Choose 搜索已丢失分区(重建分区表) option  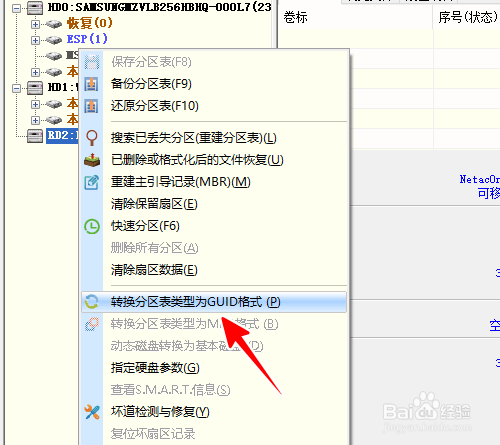click(x=214, y=138)
